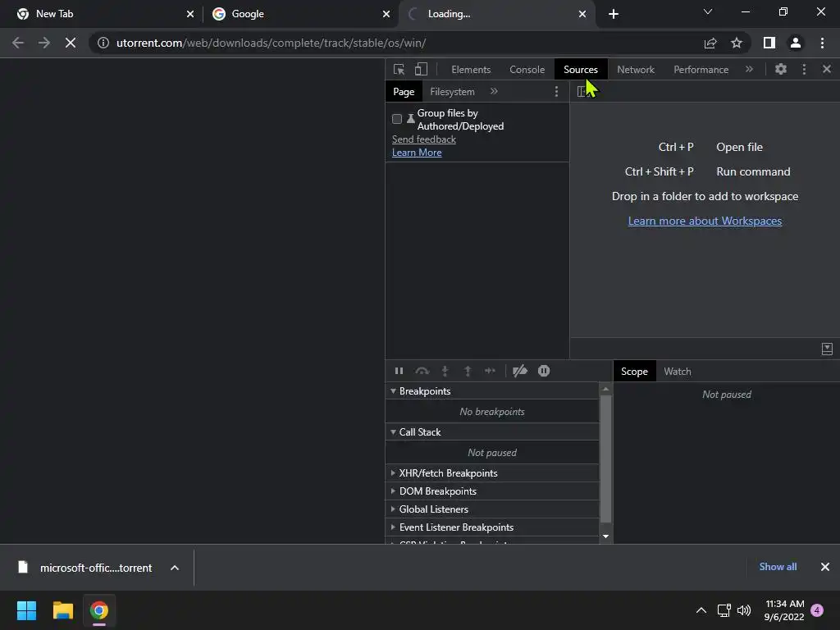This screenshot has width=840, height=630.
Task: Close the downloads bar
Action: point(825,567)
